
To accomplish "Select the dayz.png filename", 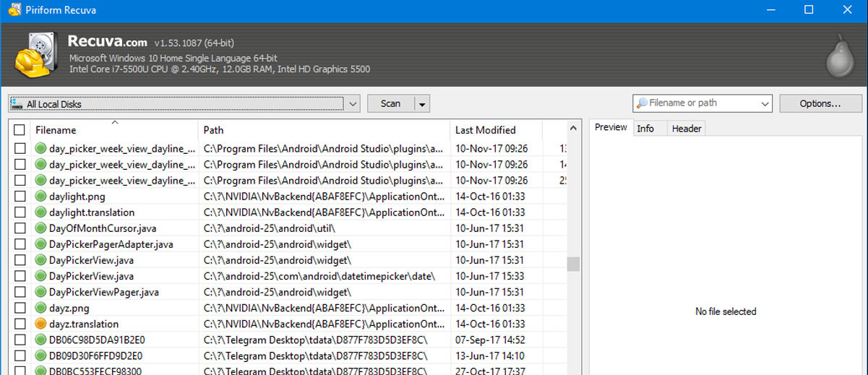I will tap(69, 308).
